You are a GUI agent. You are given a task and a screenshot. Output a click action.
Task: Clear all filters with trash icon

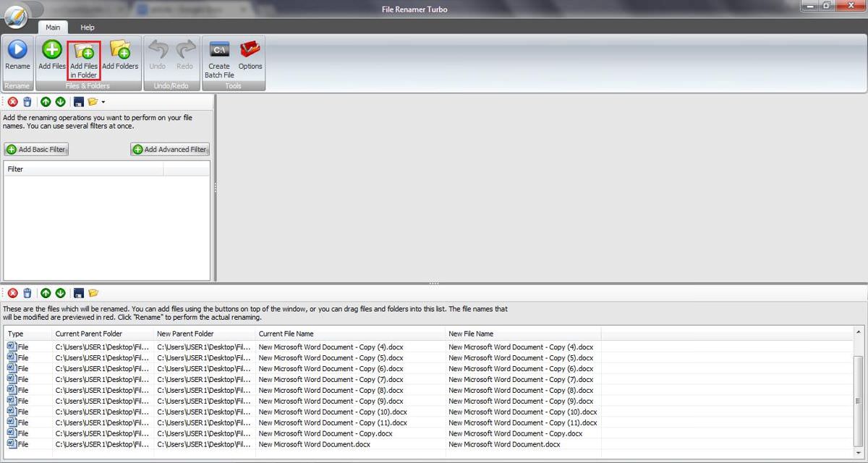pyautogui.click(x=27, y=101)
